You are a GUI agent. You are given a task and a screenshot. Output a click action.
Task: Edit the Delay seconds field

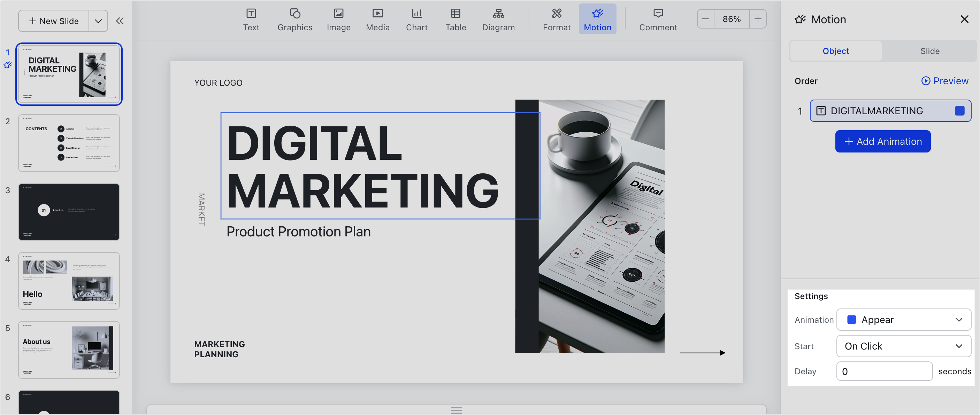(884, 371)
